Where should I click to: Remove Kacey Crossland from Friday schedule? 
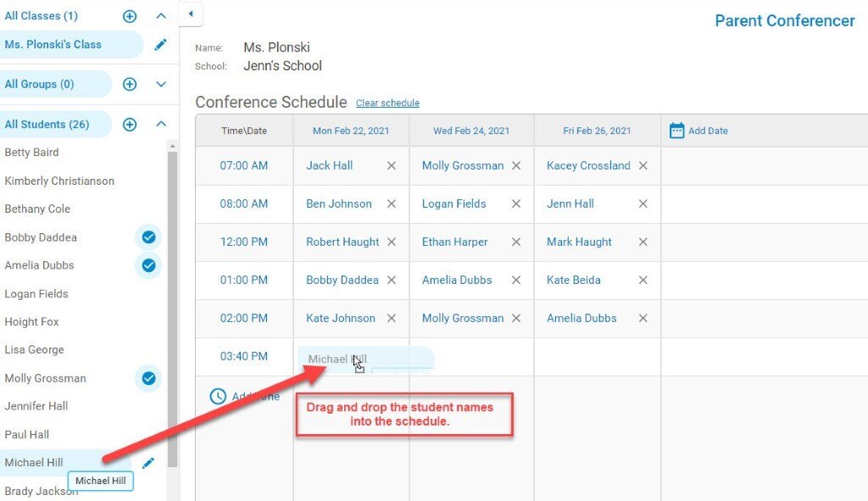643,165
